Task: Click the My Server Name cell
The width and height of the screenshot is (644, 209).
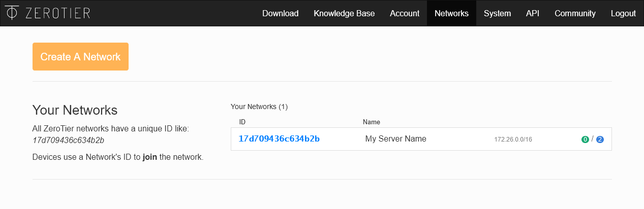Action: tap(396, 139)
